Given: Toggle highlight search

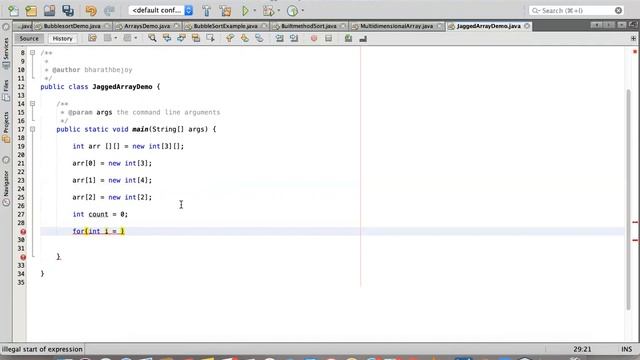Looking at the screenshot, I should click(x=196, y=38).
